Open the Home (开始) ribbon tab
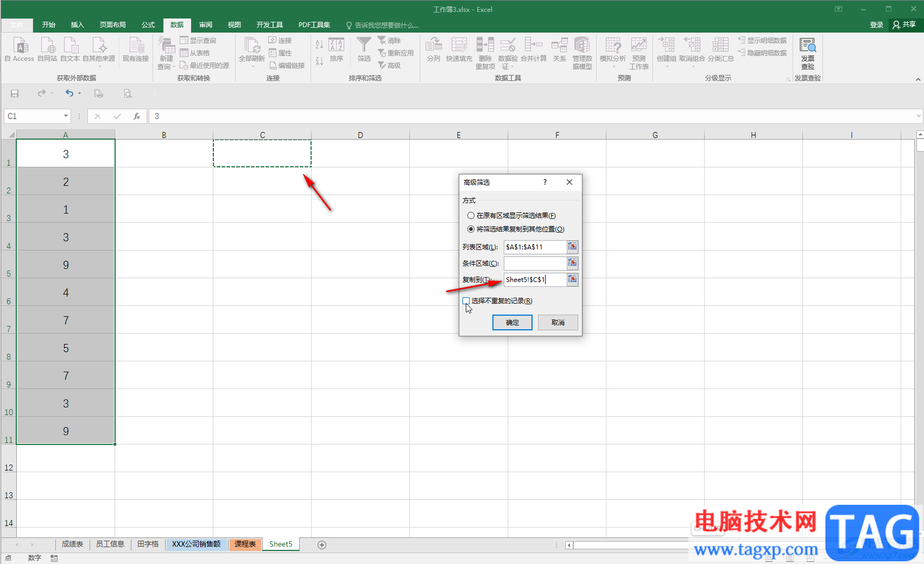 click(49, 25)
